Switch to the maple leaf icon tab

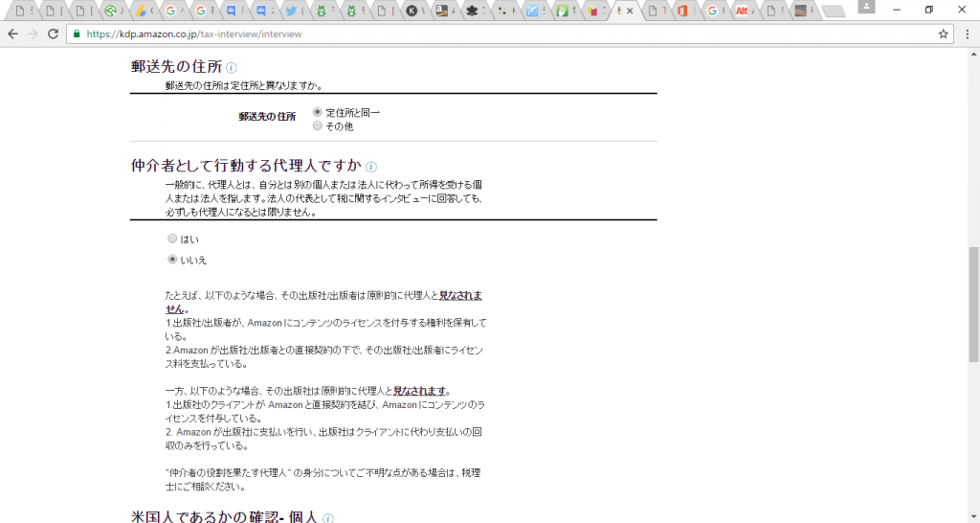(x=473, y=11)
